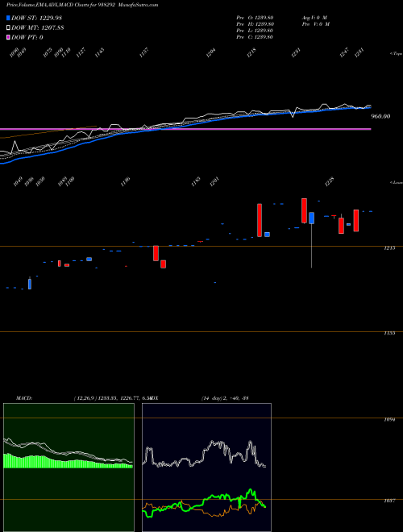Click the 'Pre L: 1239.80' value
This screenshot has height=532, width=403.
[255, 31]
